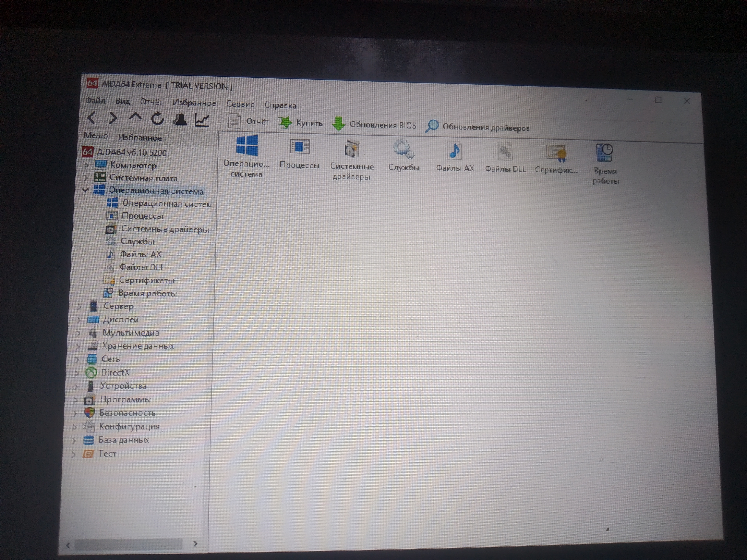Select the Безопасность shield icon
The width and height of the screenshot is (747, 560).
(89, 413)
